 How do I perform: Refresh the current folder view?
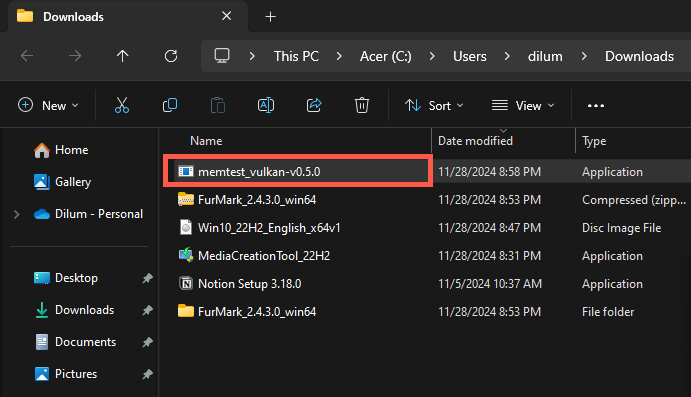(x=171, y=56)
